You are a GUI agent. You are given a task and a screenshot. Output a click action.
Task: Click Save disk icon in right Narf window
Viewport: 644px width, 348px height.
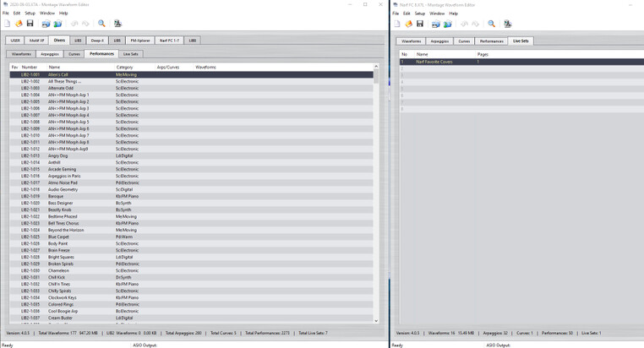[x=420, y=24]
